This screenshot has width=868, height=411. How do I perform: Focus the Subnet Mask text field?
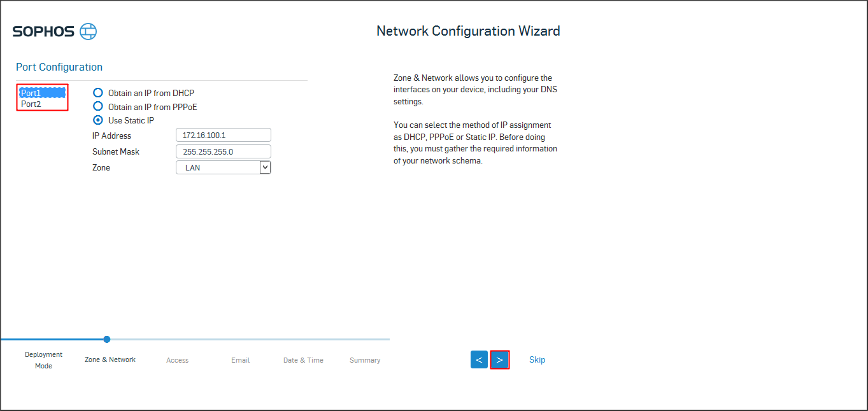coord(223,151)
